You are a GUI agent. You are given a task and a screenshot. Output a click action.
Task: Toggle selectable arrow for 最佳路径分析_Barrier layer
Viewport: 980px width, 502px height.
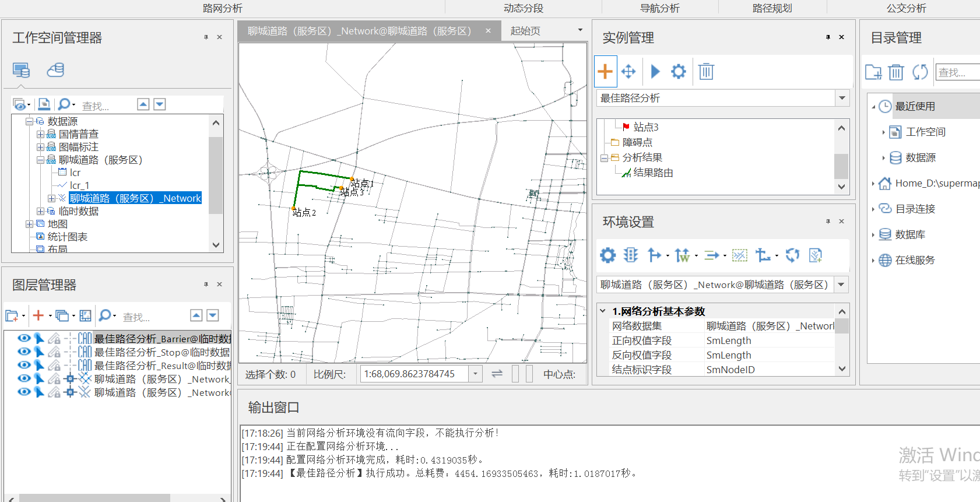click(39, 338)
